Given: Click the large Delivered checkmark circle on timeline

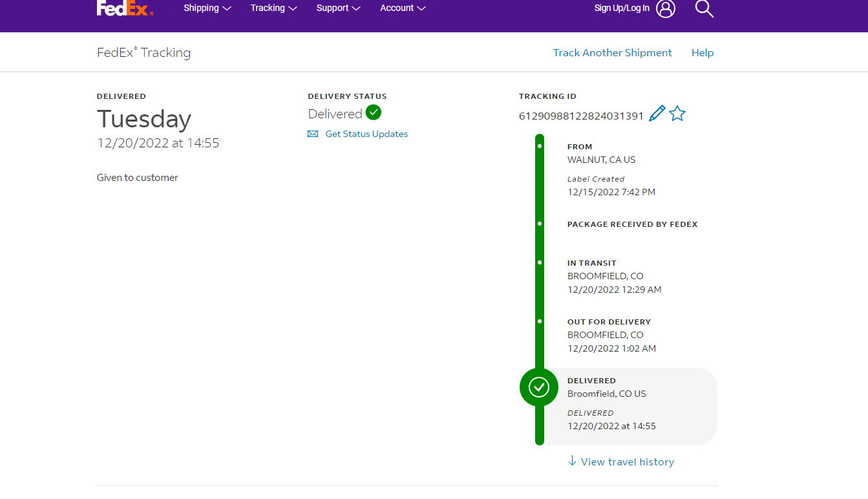Looking at the screenshot, I should (x=539, y=387).
